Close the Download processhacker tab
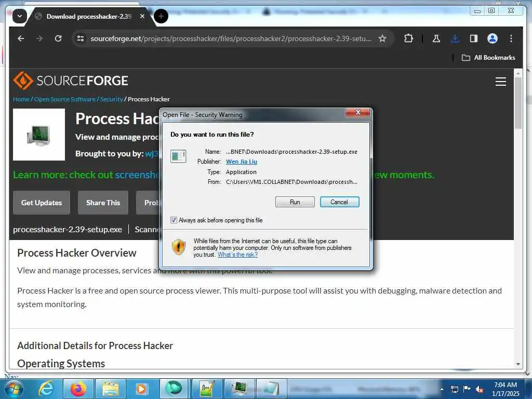The height and width of the screenshot is (399, 532). pyautogui.click(x=142, y=16)
